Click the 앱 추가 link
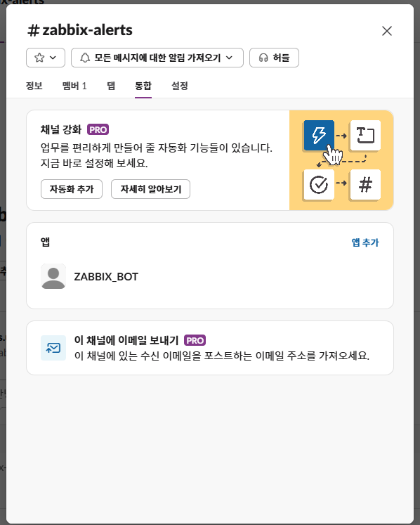This screenshot has width=420, height=525. 365,242
